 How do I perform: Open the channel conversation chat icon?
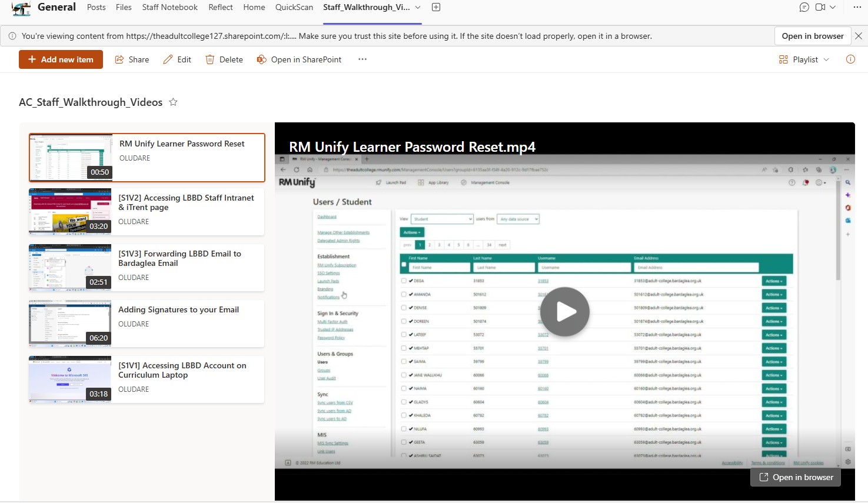(804, 8)
